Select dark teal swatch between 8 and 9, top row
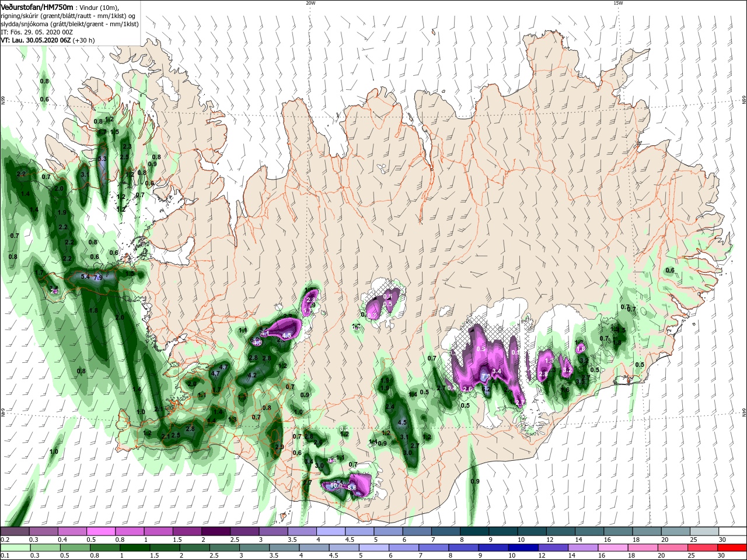This screenshot has width=747, height=560. [474, 531]
